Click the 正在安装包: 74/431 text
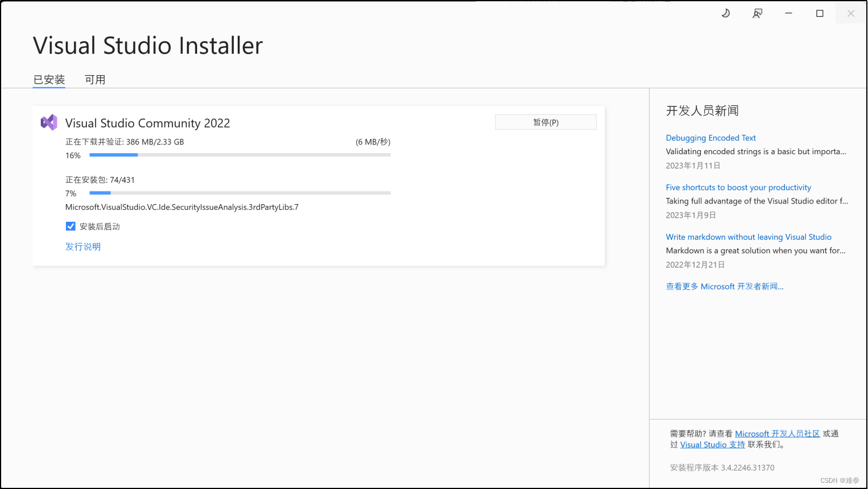Screen dimensions: 868x489 [x=100, y=179]
